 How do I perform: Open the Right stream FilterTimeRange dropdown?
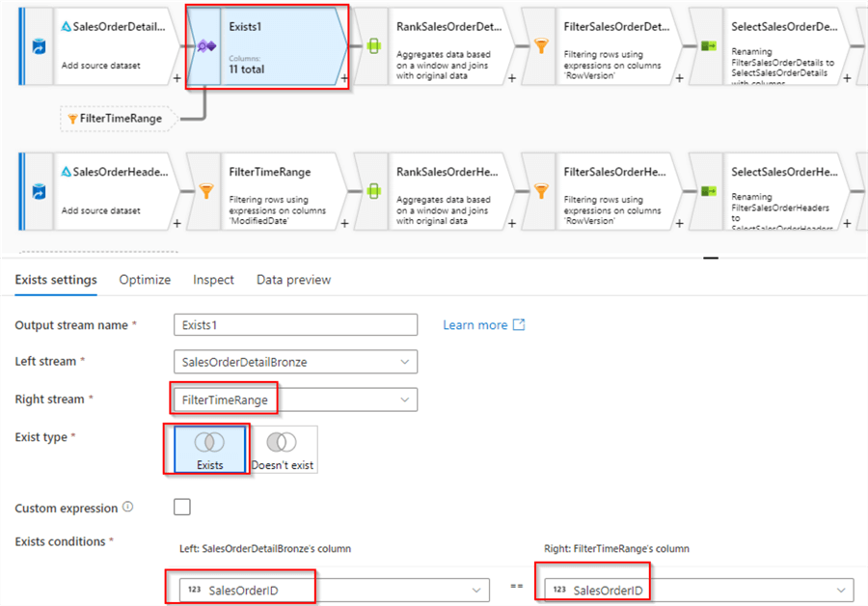tap(296, 399)
